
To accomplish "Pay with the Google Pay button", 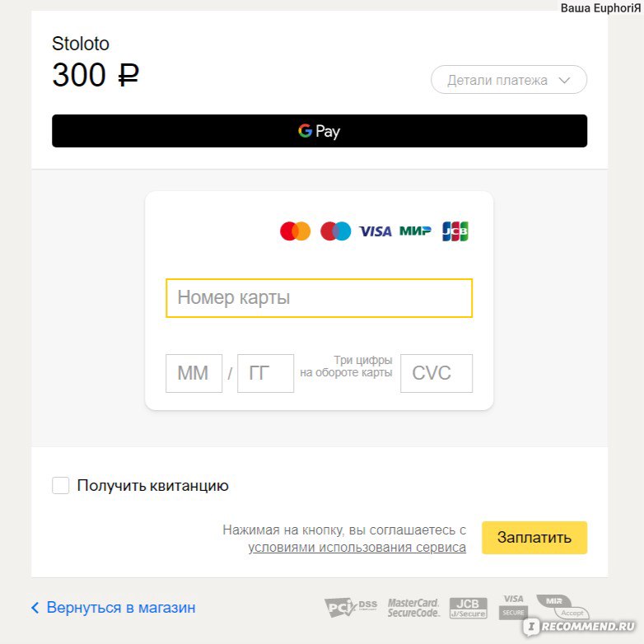I will (x=320, y=131).
